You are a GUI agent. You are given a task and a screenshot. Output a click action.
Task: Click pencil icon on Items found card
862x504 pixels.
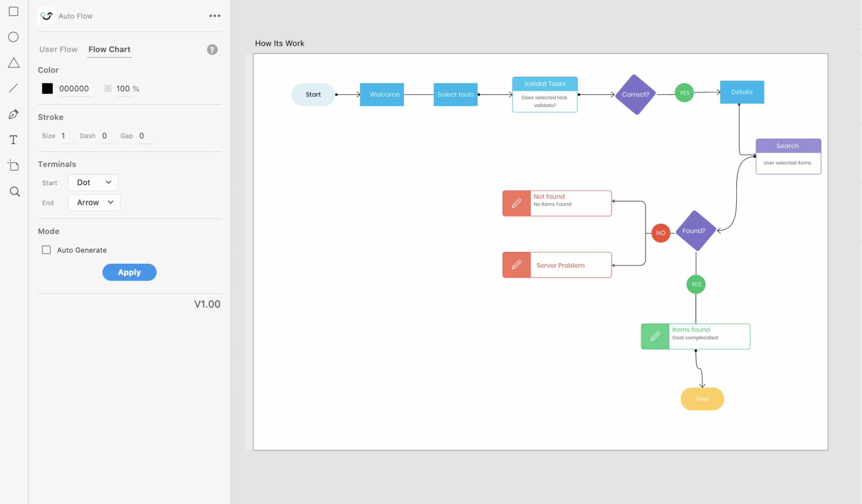click(x=655, y=336)
